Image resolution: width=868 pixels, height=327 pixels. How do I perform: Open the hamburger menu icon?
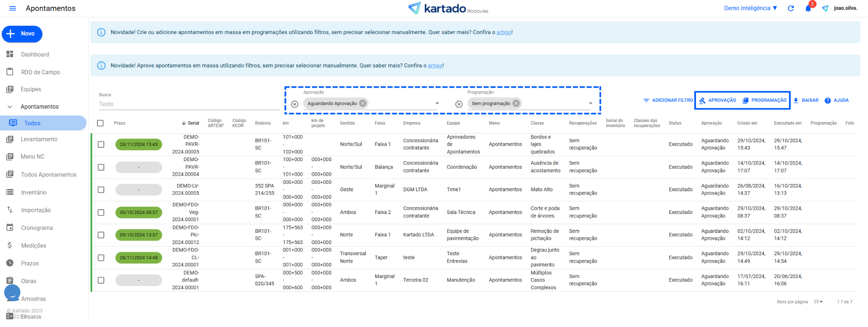(x=12, y=9)
